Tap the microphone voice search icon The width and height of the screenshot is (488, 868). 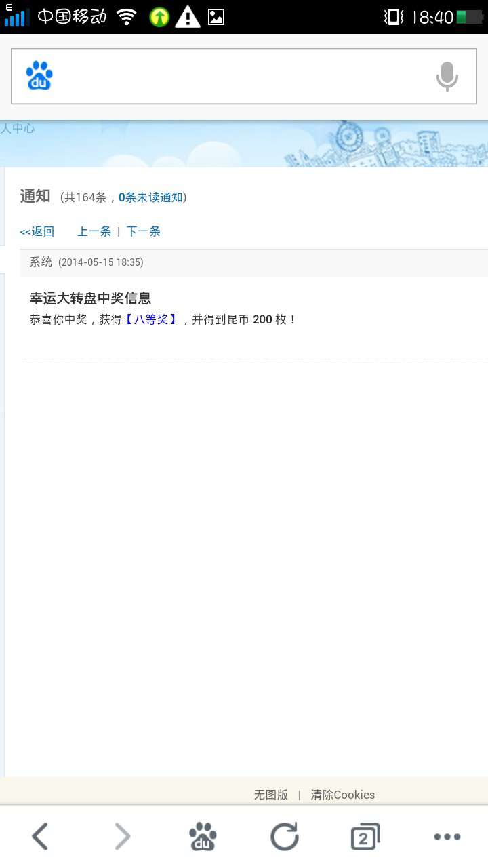pyautogui.click(x=447, y=77)
